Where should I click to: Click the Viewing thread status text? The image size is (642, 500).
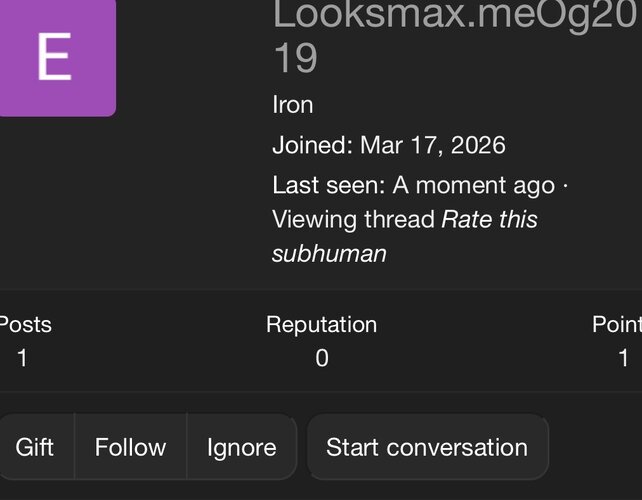353,219
